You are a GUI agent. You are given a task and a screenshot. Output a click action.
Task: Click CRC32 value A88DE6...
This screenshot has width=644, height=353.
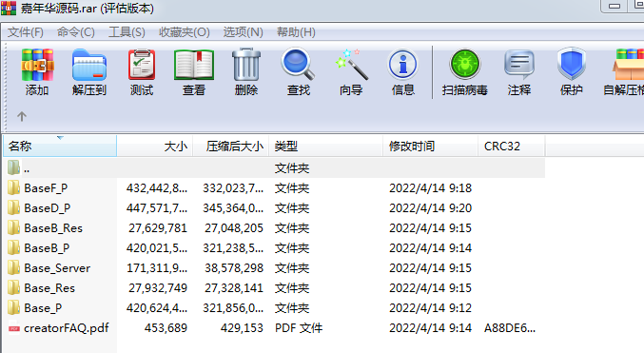pos(510,328)
